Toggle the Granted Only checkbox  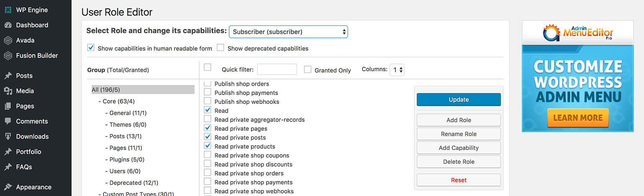pyautogui.click(x=308, y=70)
